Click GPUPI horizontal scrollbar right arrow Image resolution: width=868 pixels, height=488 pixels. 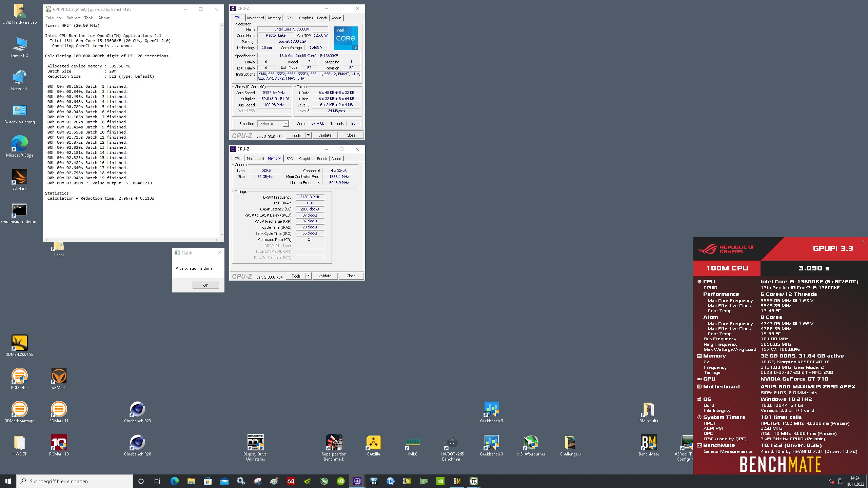pos(216,240)
